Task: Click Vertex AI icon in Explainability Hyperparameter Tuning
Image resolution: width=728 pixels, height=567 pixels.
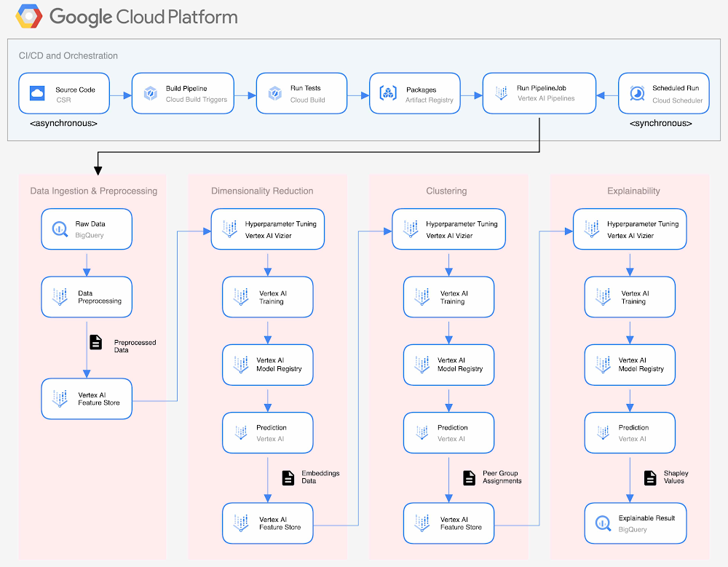Action: coord(591,229)
